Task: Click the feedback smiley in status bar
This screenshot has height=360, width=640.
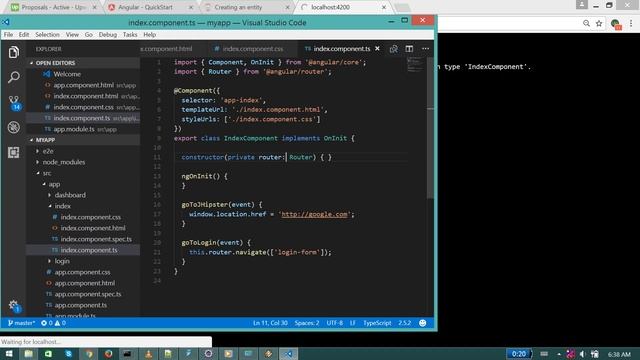Action: [x=422, y=323]
